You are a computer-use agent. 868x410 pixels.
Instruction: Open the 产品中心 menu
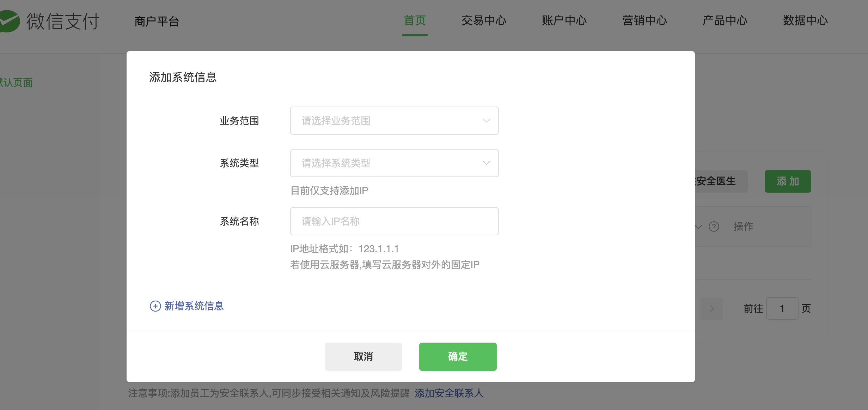click(x=725, y=21)
